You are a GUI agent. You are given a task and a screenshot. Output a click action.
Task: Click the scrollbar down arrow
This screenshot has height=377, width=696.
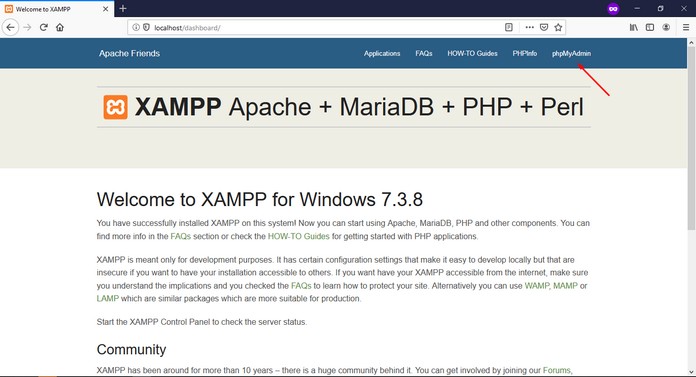coord(691,372)
